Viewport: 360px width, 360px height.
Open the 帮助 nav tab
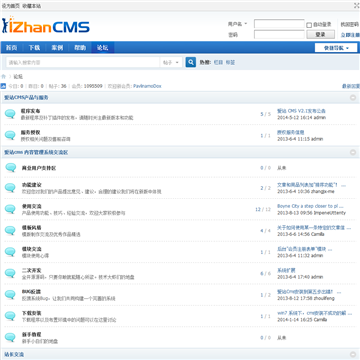(80, 48)
